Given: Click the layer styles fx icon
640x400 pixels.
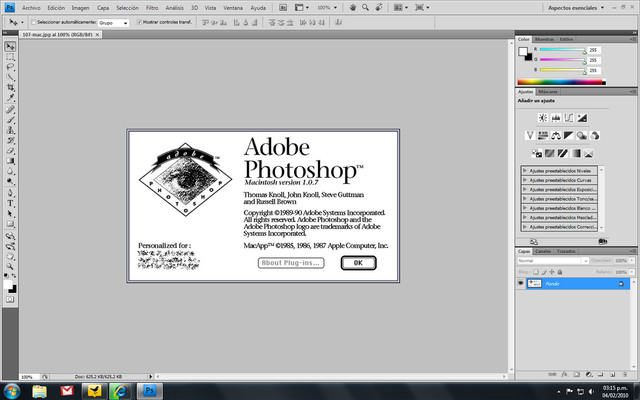Looking at the screenshot, I should (x=565, y=374).
